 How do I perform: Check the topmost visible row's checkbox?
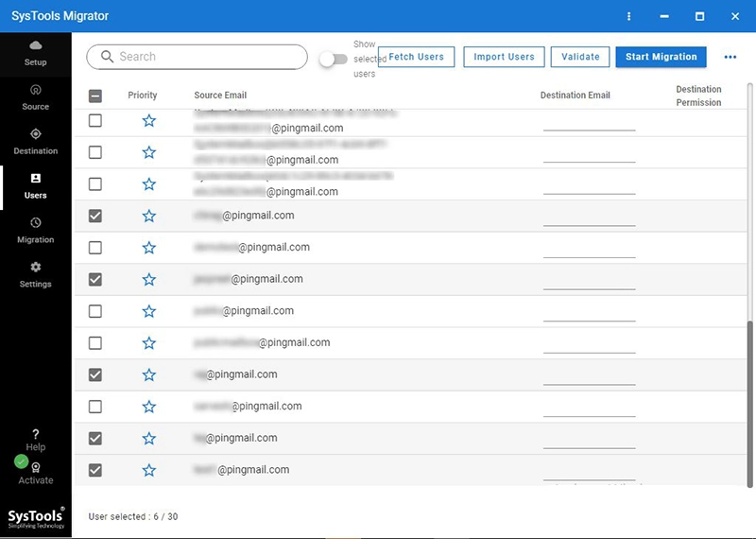95,121
